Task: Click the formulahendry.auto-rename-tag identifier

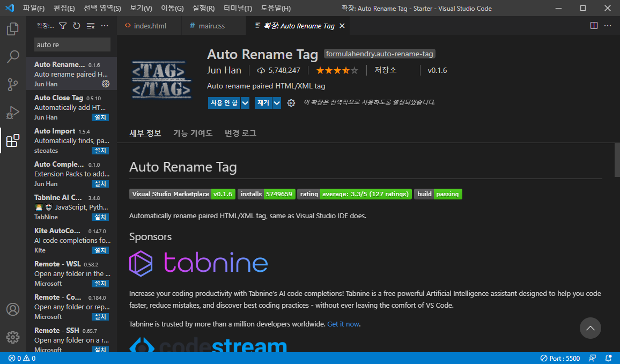Action: [380, 54]
